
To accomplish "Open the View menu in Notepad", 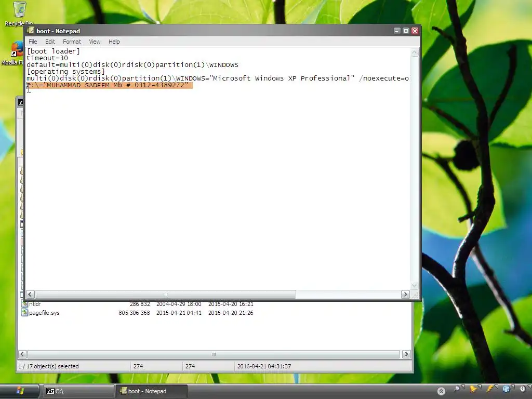I will pos(95,42).
